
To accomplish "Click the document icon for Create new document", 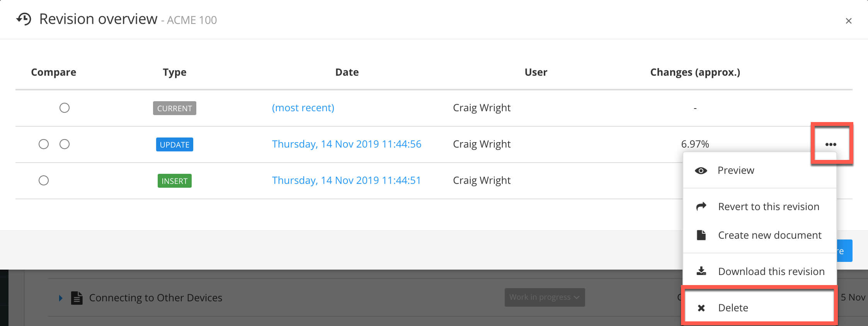I will click(x=701, y=235).
